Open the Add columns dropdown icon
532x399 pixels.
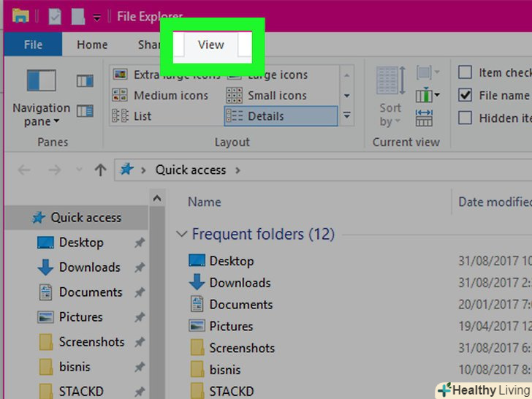[427, 95]
